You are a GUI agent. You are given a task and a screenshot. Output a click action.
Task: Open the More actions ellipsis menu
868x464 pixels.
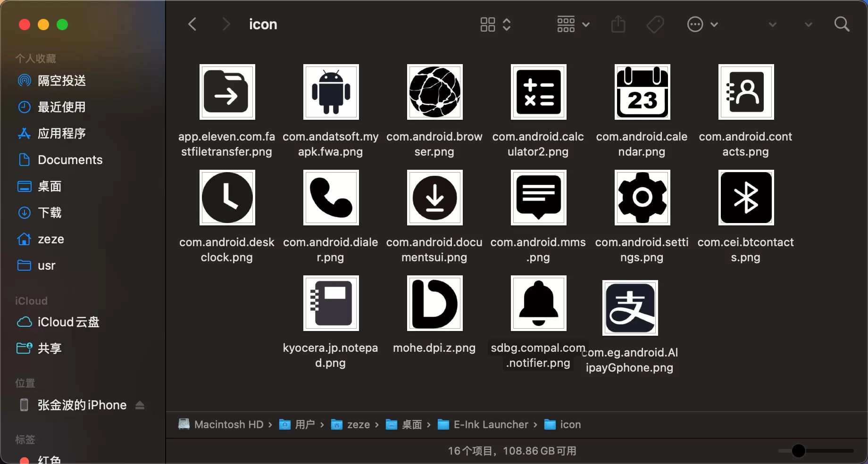[x=702, y=24]
